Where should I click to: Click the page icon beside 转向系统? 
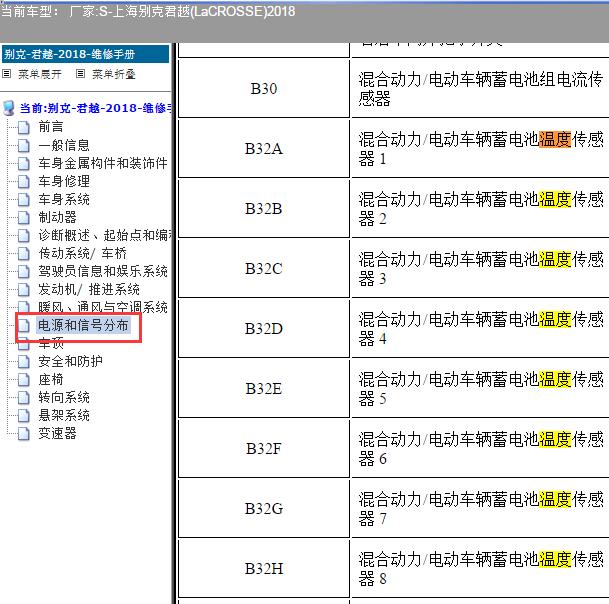[x=24, y=397]
